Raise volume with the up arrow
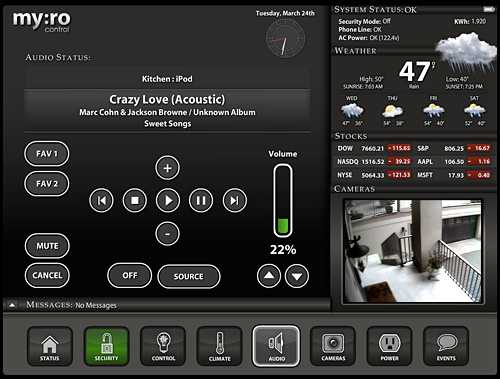Image resolution: width=500 pixels, height=379 pixels. tap(269, 276)
